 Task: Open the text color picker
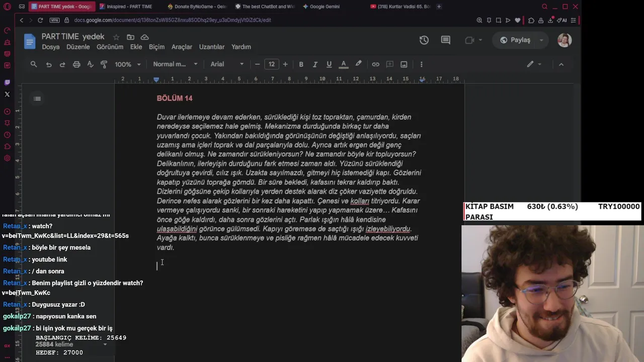click(344, 64)
